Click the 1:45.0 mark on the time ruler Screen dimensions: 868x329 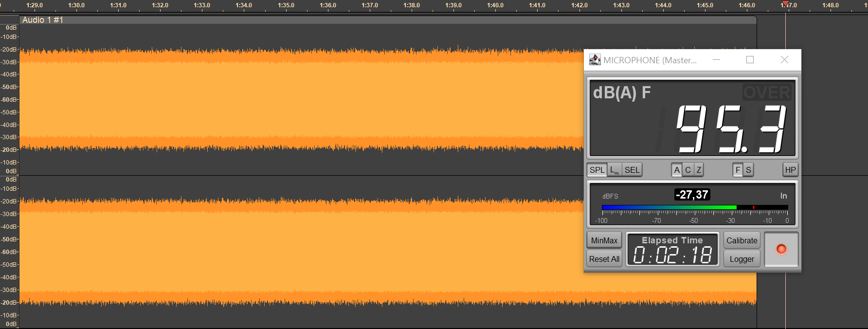point(705,5)
